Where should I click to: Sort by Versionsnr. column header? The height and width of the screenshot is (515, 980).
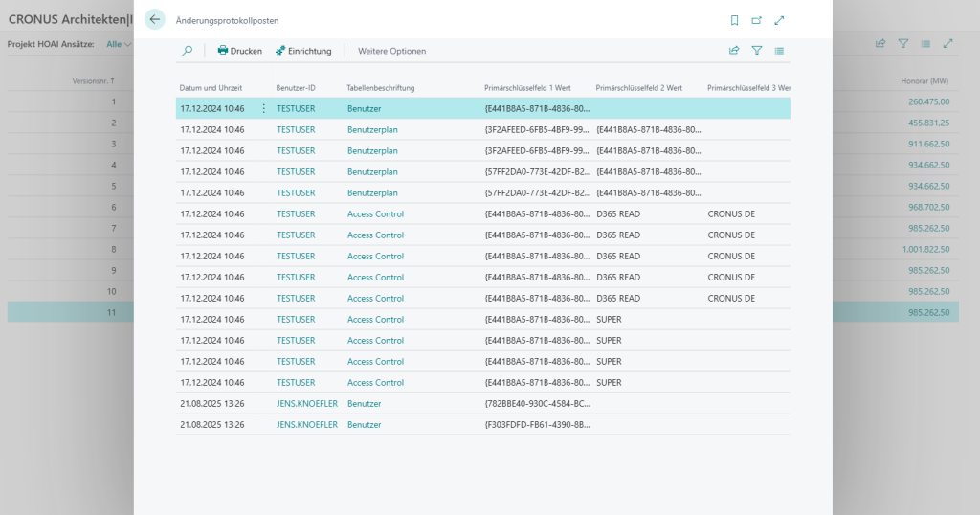[93, 80]
